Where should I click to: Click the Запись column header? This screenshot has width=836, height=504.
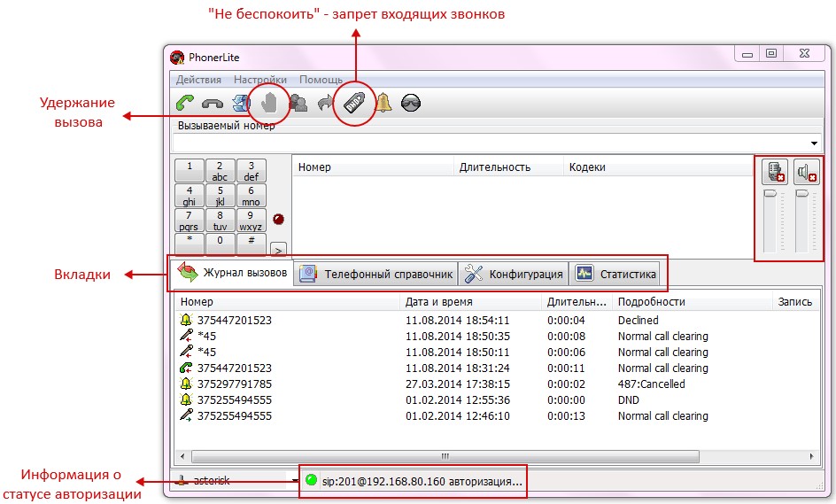point(795,302)
